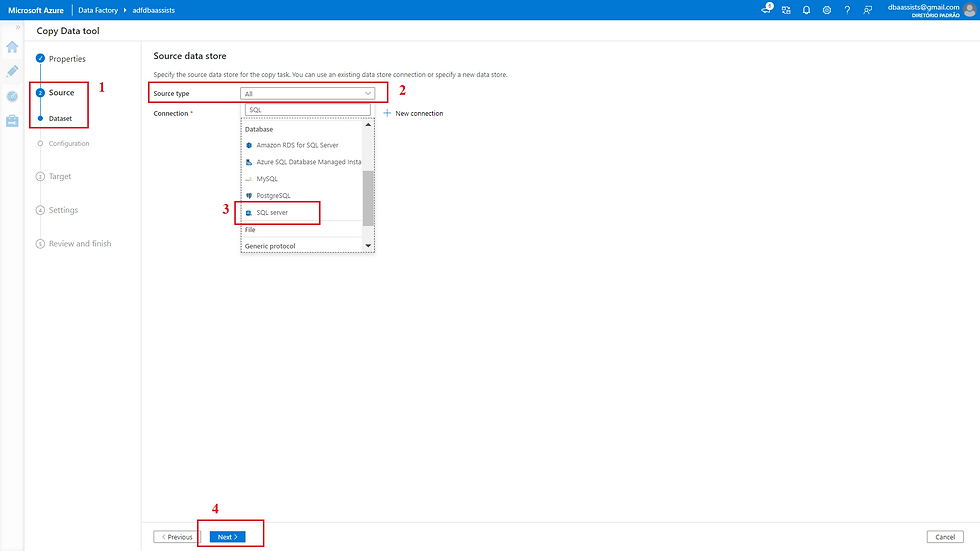The width and height of the screenshot is (980, 551).
Task: Open the Monitor icon in sidebar
Action: click(x=12, y=96)
